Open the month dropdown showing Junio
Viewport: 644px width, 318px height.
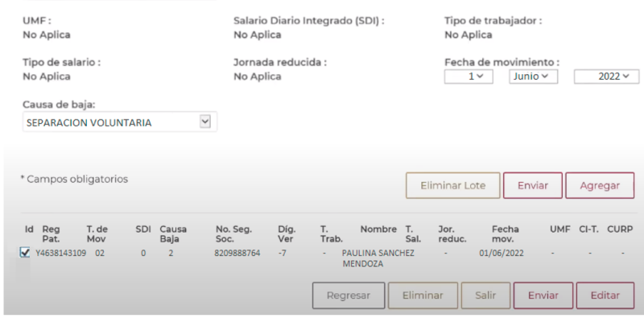pyautogui.click(x=533, y=76)
